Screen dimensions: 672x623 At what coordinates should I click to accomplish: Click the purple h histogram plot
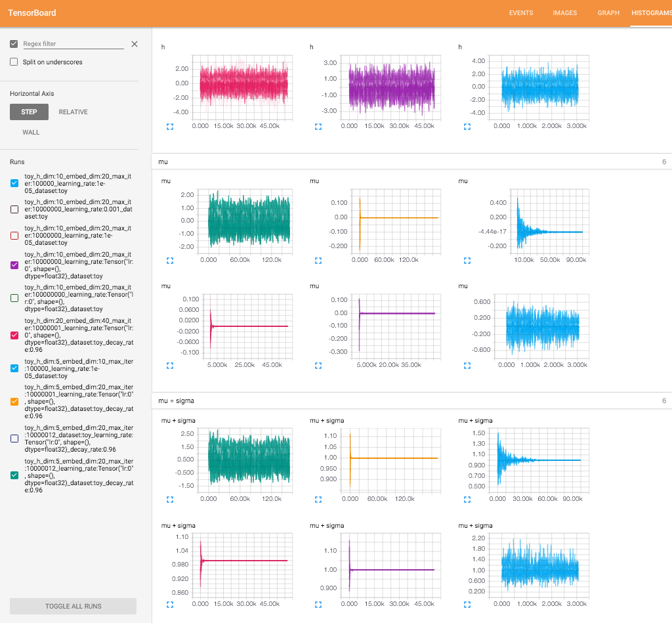pyautogui.click(x=390, y=87)
